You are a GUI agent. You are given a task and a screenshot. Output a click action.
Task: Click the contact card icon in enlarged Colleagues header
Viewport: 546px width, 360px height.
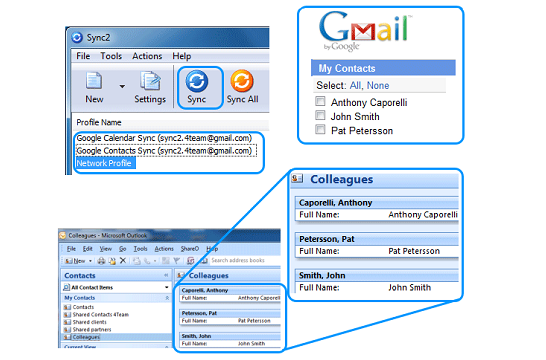[297, 179]
